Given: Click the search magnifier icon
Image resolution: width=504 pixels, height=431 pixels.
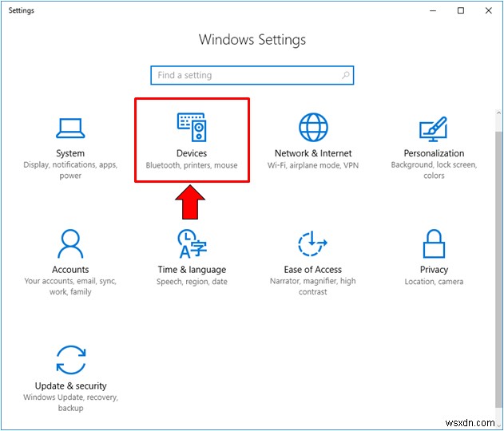Looking at the screenshot, I should pos(346,75).
